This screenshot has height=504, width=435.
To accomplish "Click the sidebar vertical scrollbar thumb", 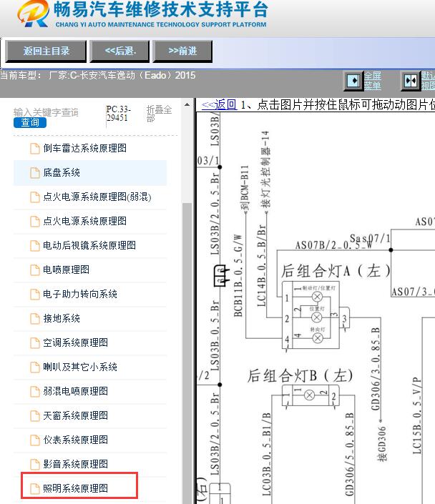I will (x=187, y=353).
